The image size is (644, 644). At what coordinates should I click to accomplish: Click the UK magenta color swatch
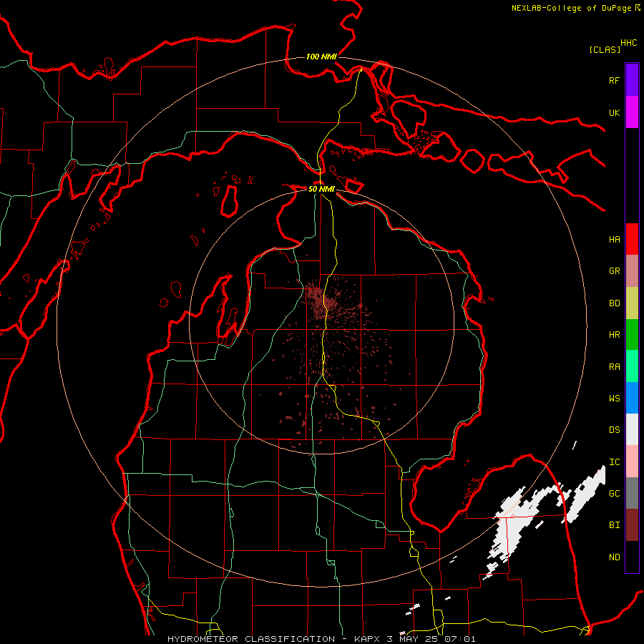[632, 112]
